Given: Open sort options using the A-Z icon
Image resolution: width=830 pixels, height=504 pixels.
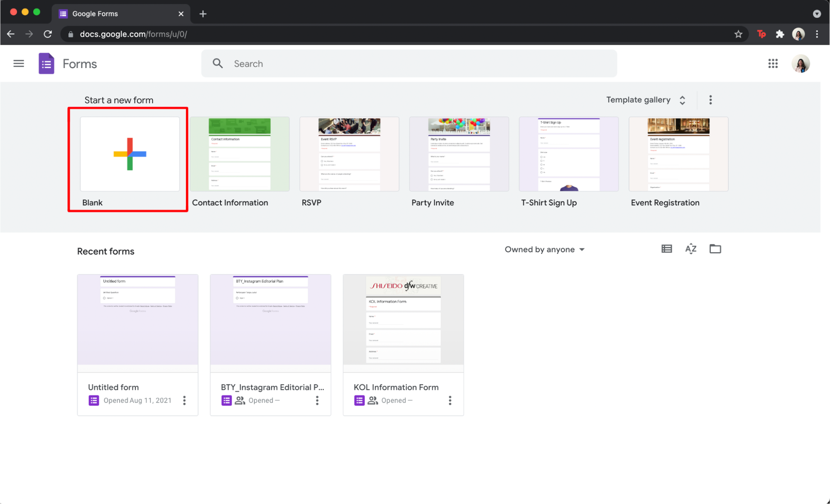Looking at the screenshot, I should coord(690,249).
